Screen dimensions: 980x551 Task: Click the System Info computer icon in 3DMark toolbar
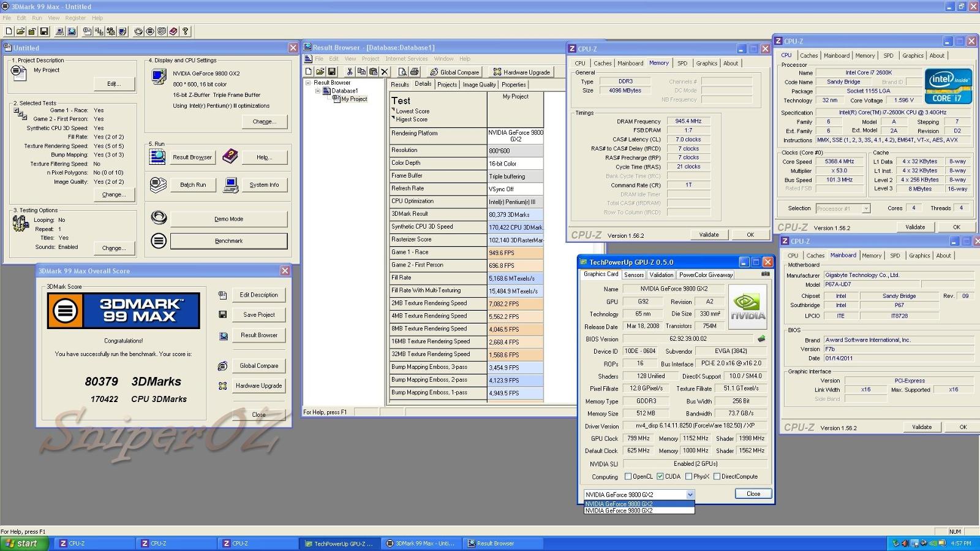[59, 31]
